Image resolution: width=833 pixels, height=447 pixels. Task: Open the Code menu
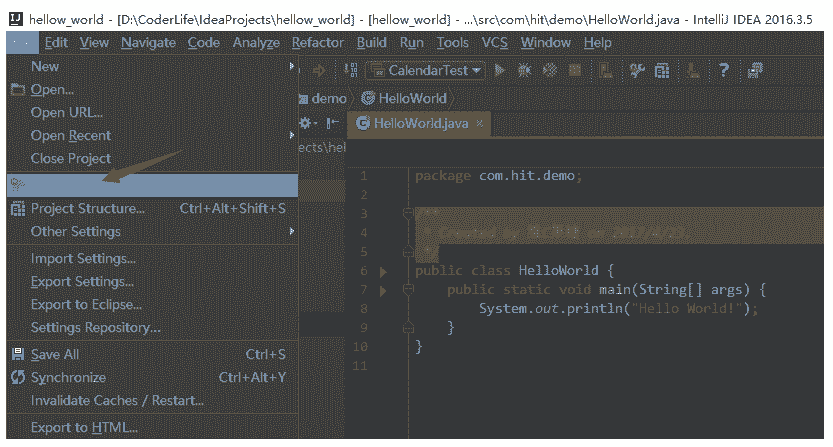click(x=203, y=43)
